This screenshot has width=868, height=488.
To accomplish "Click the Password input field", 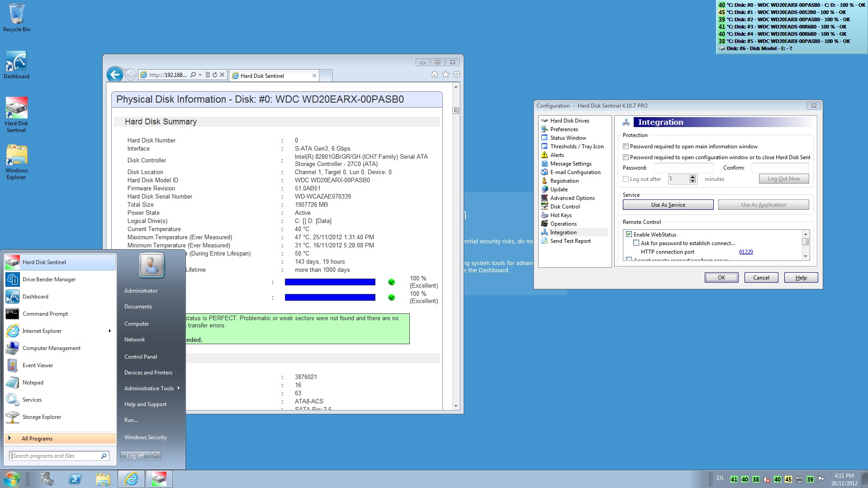I will [x=683, y=168].
